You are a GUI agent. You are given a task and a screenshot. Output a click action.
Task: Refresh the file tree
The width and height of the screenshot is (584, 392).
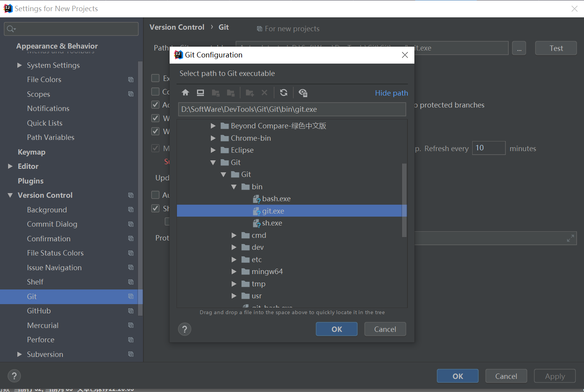click(284, 93)
